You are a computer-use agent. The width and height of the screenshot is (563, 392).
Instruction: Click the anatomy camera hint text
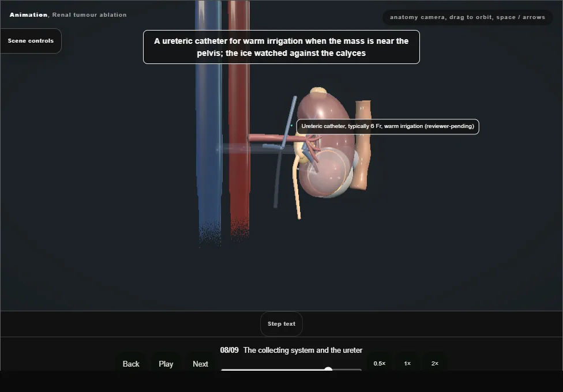point(467,17)
